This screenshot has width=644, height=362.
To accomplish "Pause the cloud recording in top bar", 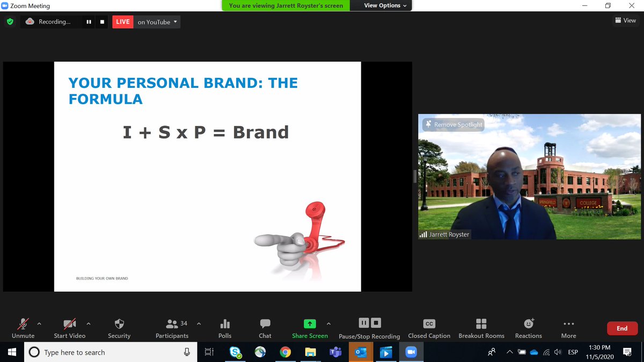I will coord(89,22).
